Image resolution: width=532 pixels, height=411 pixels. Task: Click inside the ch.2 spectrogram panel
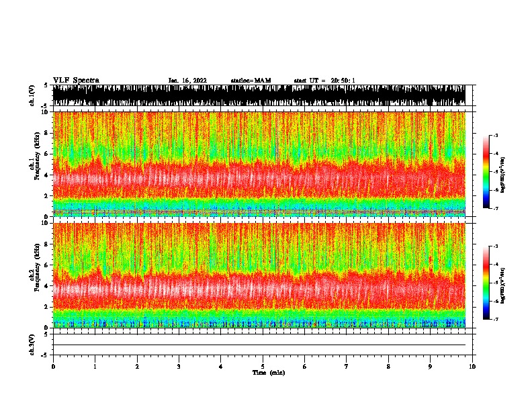coord(259,275)
